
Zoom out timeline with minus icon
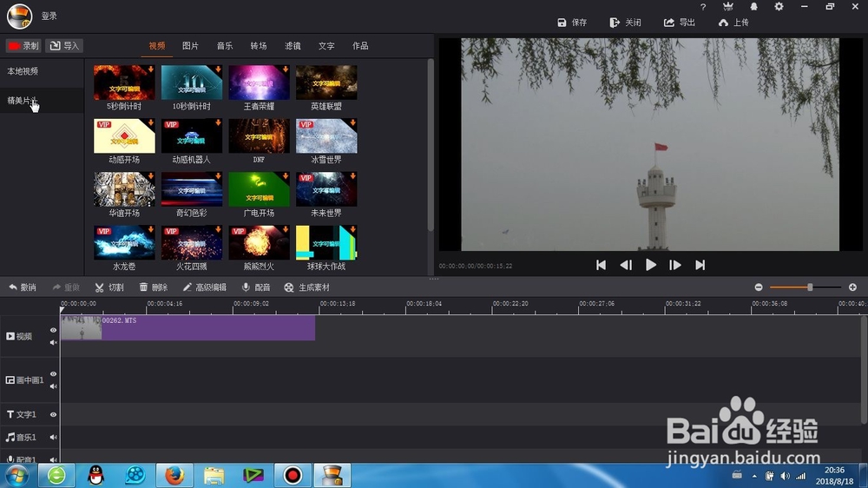[759, 287]
